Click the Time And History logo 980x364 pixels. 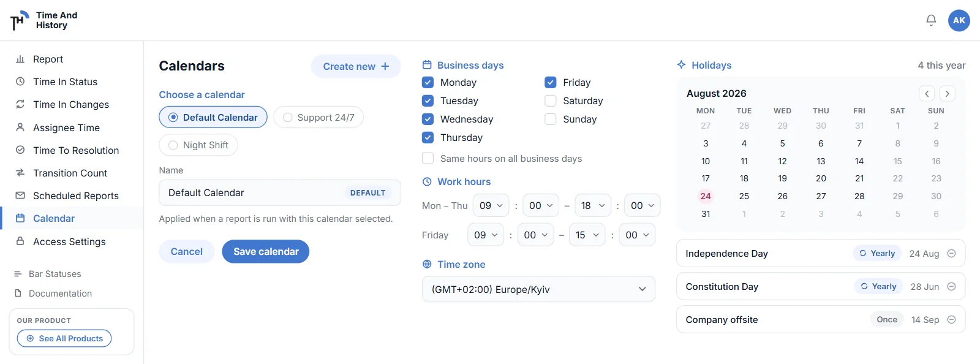(x=44, y=20)
